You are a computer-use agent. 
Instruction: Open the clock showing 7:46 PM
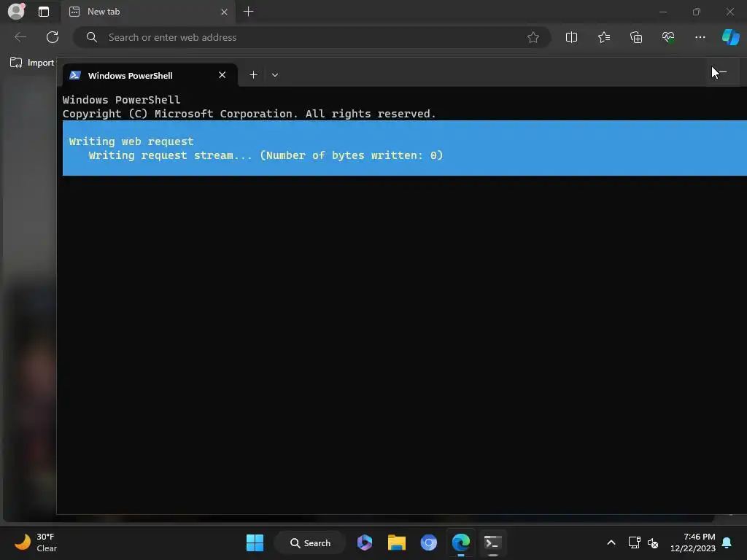[693, 542]
